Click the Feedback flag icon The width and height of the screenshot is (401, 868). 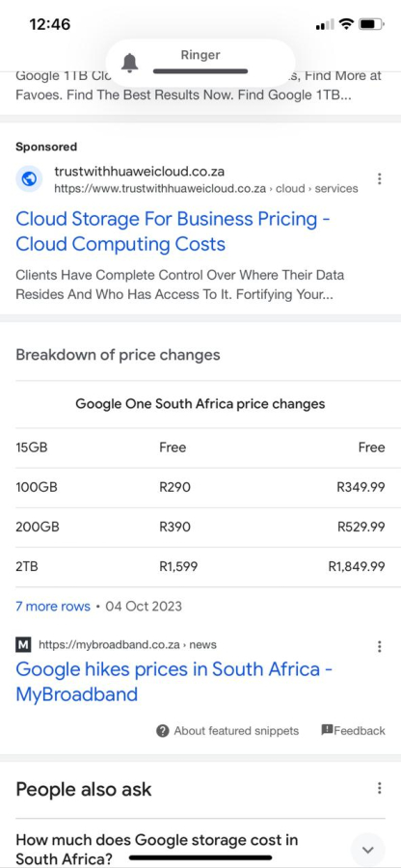click(327, 730)
